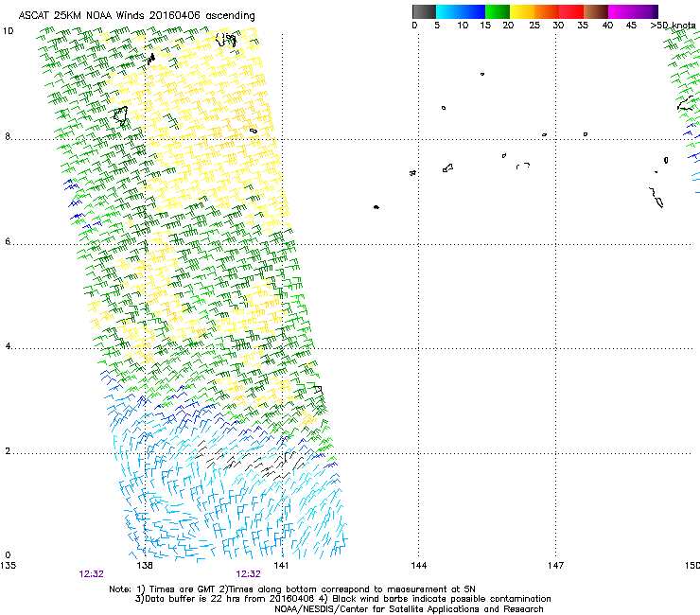Click the magenta-purple 40–50 knots color segment
700x615 pixels.
coord(633,11)
